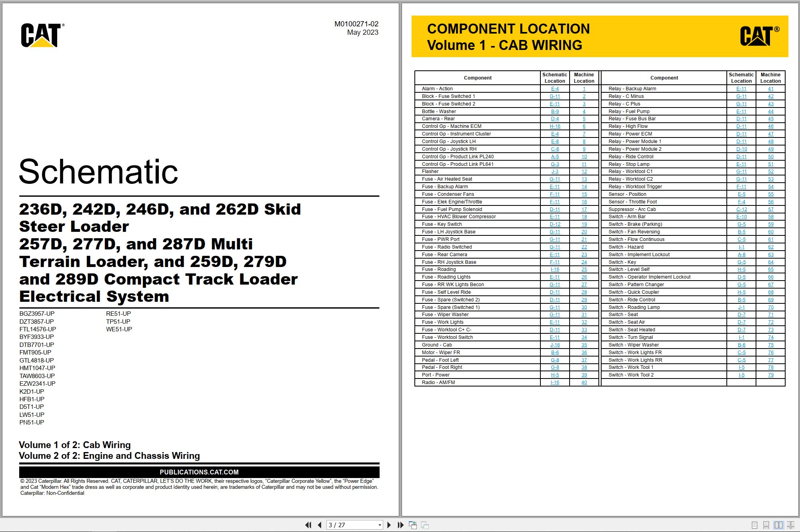Open machine location link 41 for Relay - Backup Alarm
This screenshot has height=532, width=800.
[x=770, y=89]
